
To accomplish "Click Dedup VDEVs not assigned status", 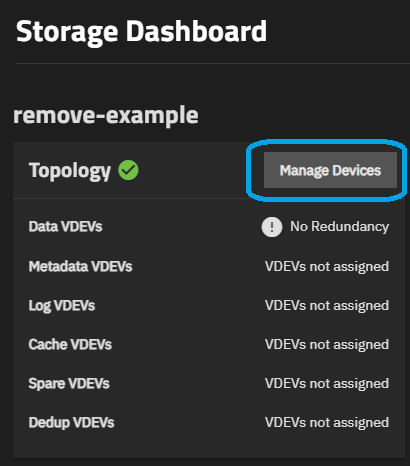I will point(327,423).
